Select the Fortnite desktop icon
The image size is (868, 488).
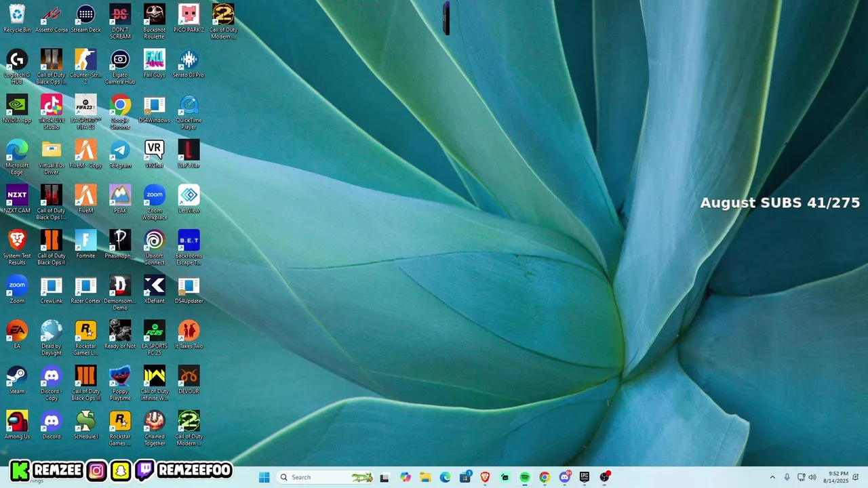coord(85,245)
